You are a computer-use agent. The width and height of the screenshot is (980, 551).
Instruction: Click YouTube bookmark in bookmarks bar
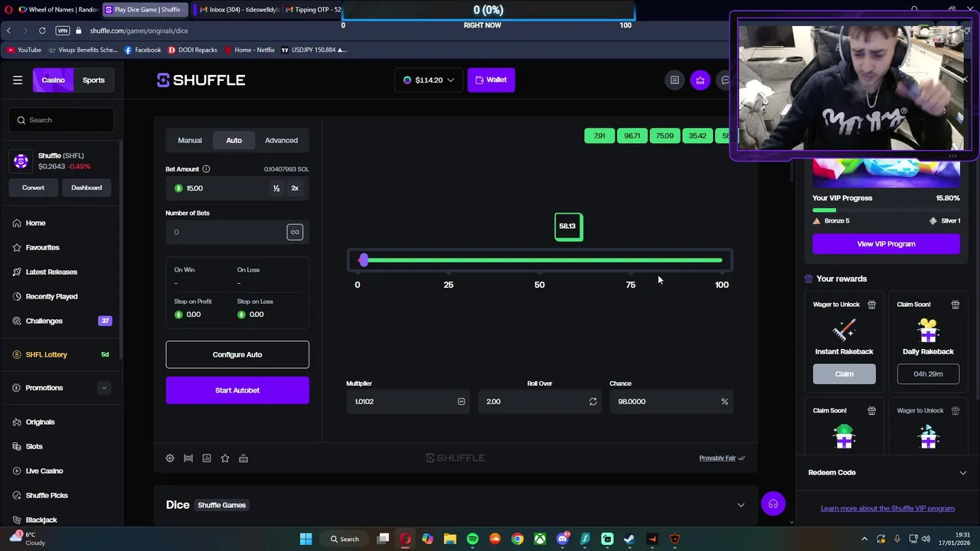[x=24, y=50]
